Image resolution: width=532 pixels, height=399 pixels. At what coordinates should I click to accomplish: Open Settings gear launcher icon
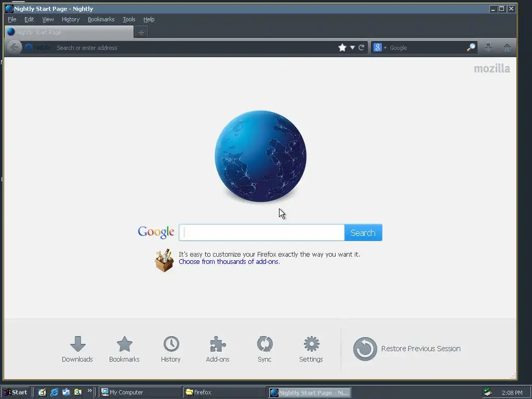(311, 349)
